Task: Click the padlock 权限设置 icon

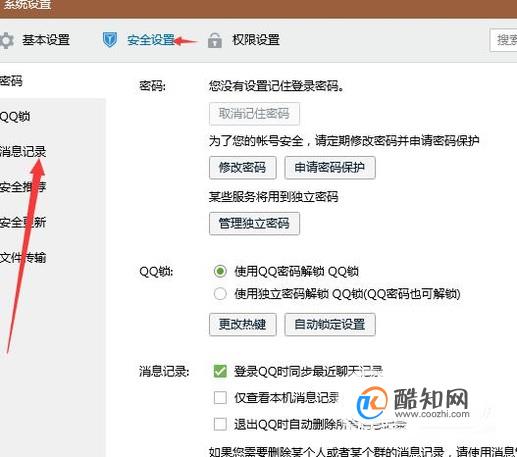Action: tap(215, 40)
